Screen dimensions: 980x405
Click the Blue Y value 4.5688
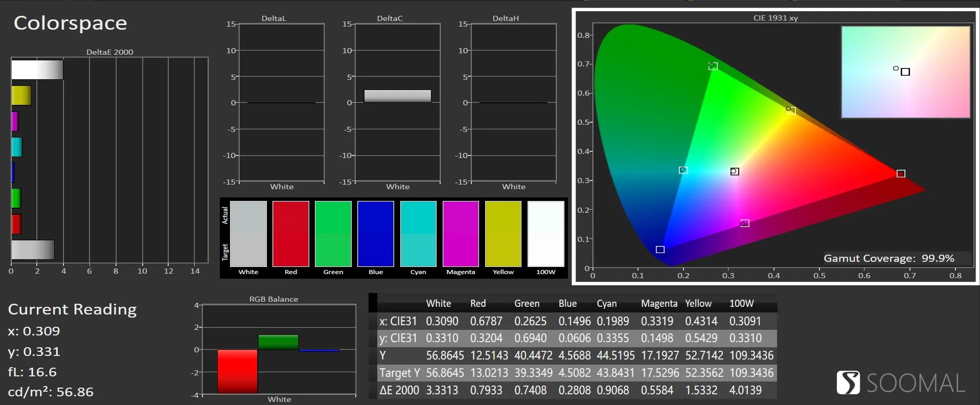[575, 355]
